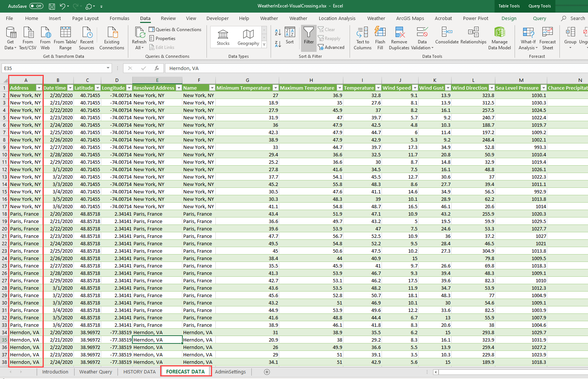
Task: Toggle the AutoSave switch
Action: (36, 6)
